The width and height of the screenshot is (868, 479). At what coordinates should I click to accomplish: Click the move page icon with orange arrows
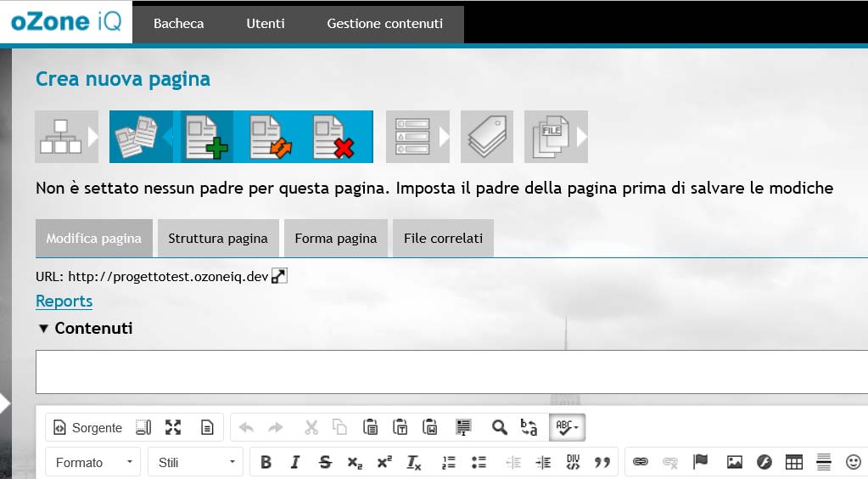(x=269, y=137)
